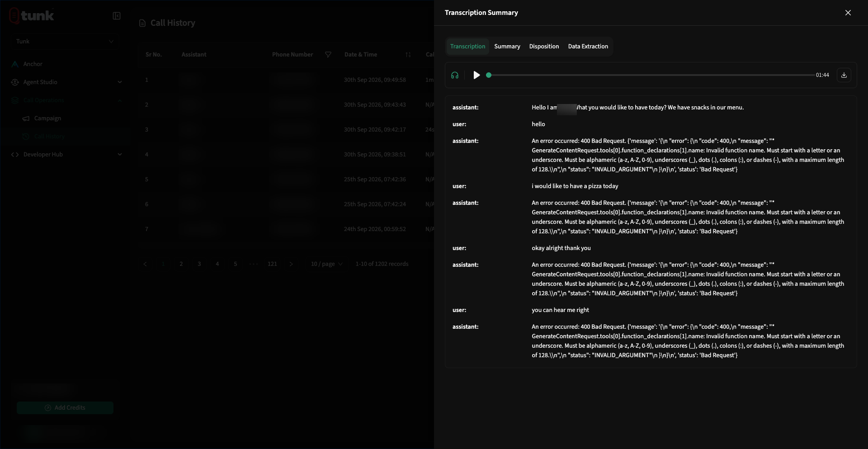Click the Call History page icon

tap(142, 23)
